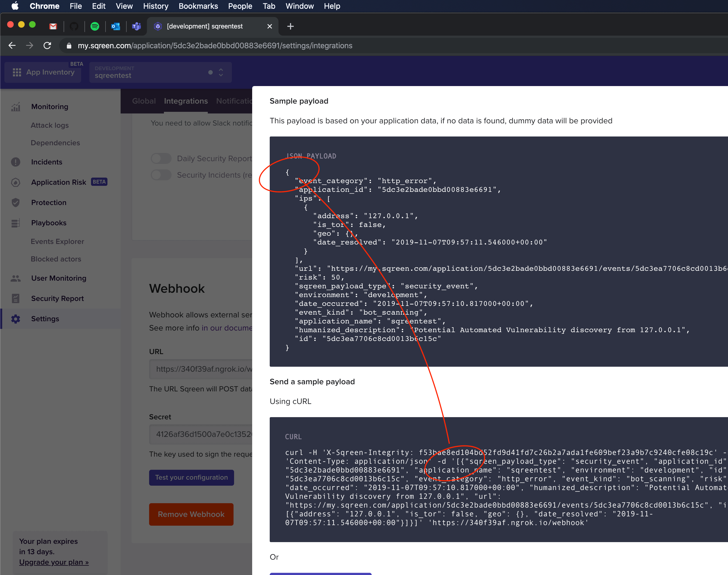The image size is (728, 575).
Task: Toggle Security Incidents notification switch
Action: [x=161, y=175]
